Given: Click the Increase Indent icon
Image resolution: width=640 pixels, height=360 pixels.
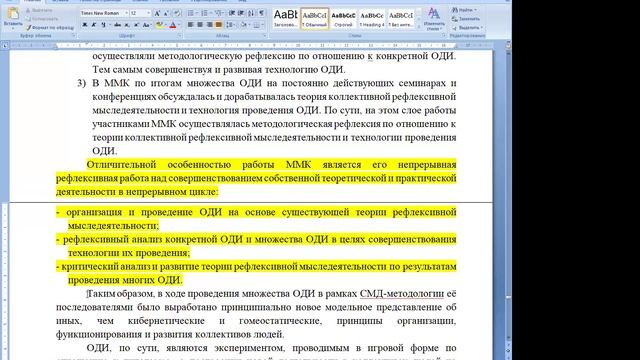Looking at the screenshot, I should [x=241, y=13].
